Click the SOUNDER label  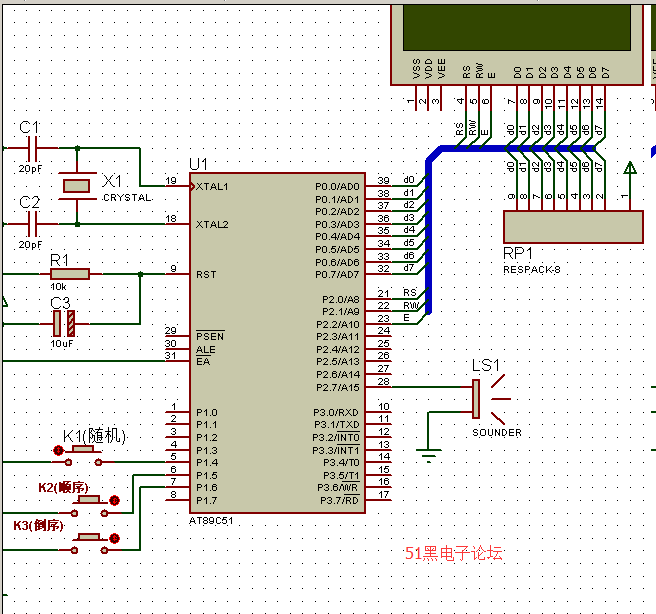[497, 432]
